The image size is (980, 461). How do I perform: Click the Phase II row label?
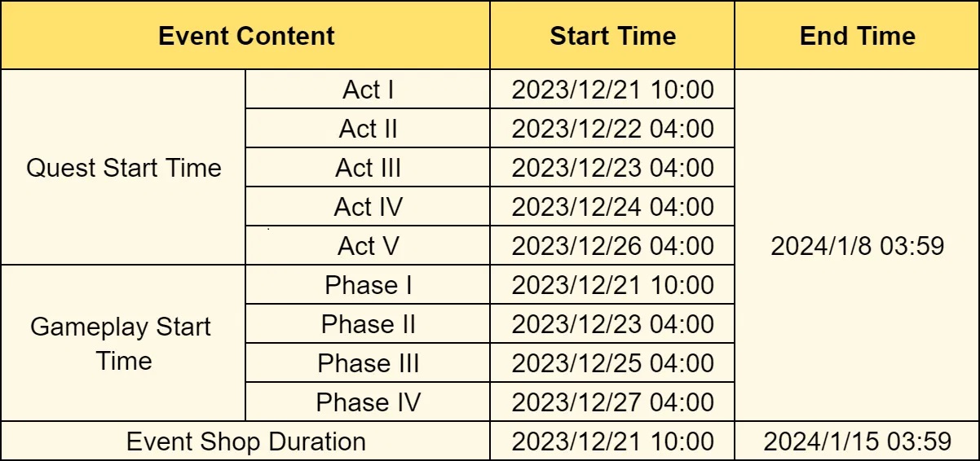368,324
